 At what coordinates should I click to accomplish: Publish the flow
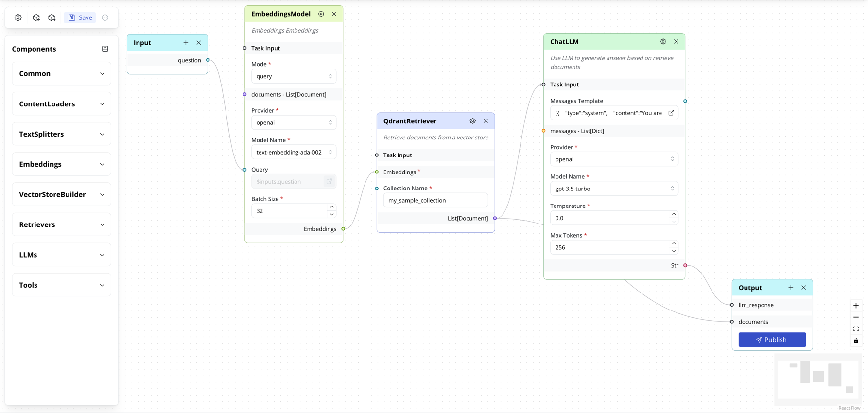(x=772, y=340)
